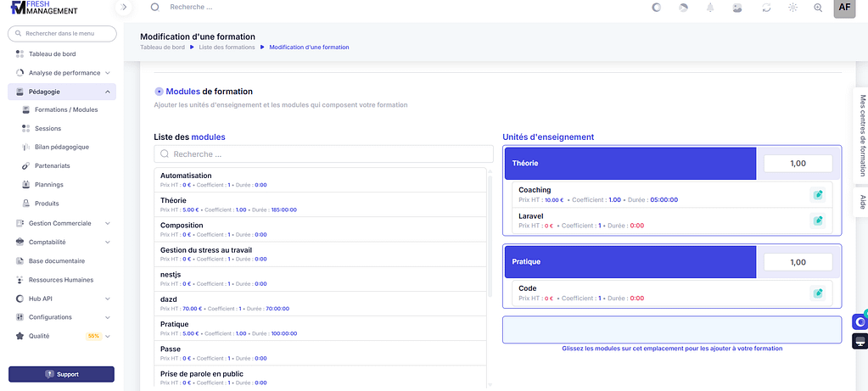This screenshot has width=868, height=391.
Task: Open the AF user avatar menu
Action: [x=843, y=7]
